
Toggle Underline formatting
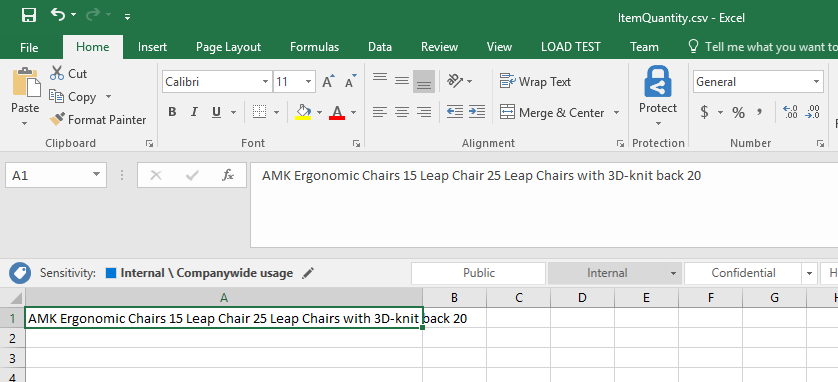pos(216,112)
